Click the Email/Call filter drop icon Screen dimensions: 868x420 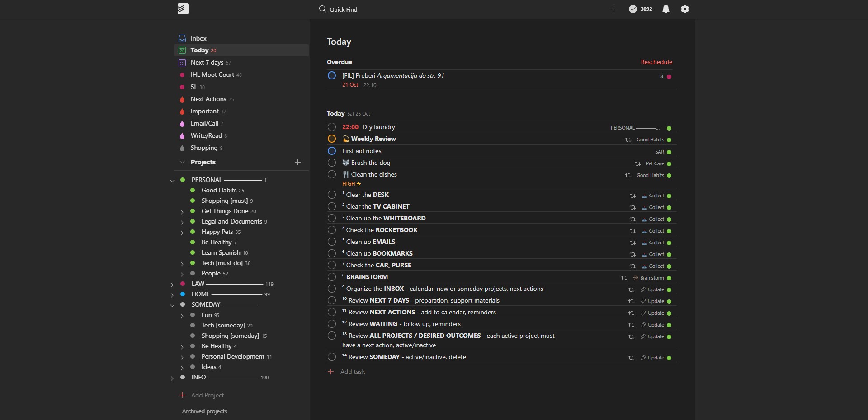(x=182, y=123)
